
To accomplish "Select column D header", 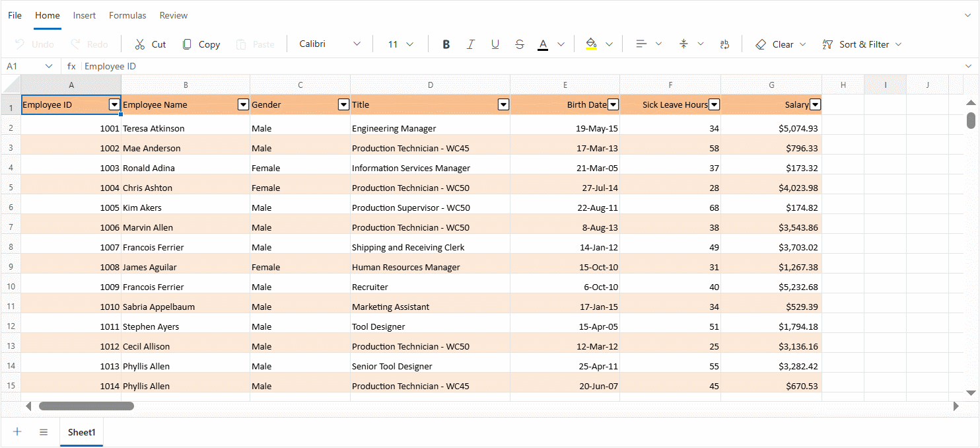I will [431, 85].
